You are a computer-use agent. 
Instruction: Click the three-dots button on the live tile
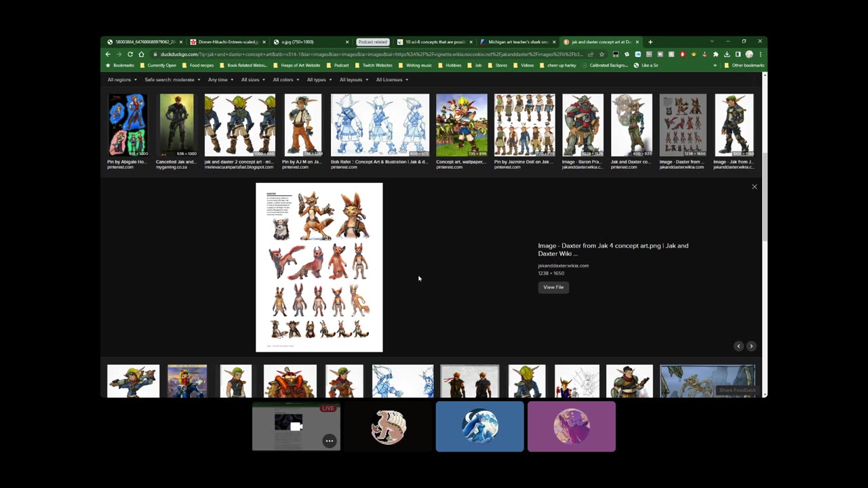pyautogui.click(x=329, y=441)
